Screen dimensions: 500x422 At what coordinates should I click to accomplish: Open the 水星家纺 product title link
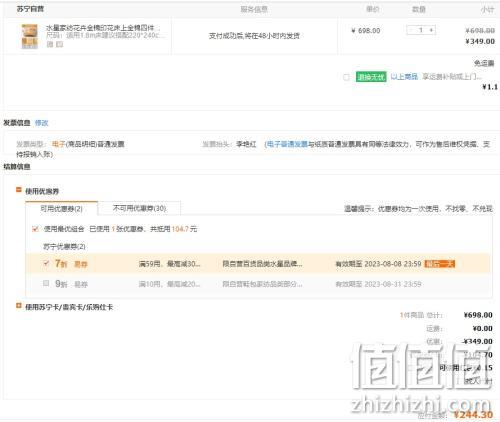coord(102,28)
